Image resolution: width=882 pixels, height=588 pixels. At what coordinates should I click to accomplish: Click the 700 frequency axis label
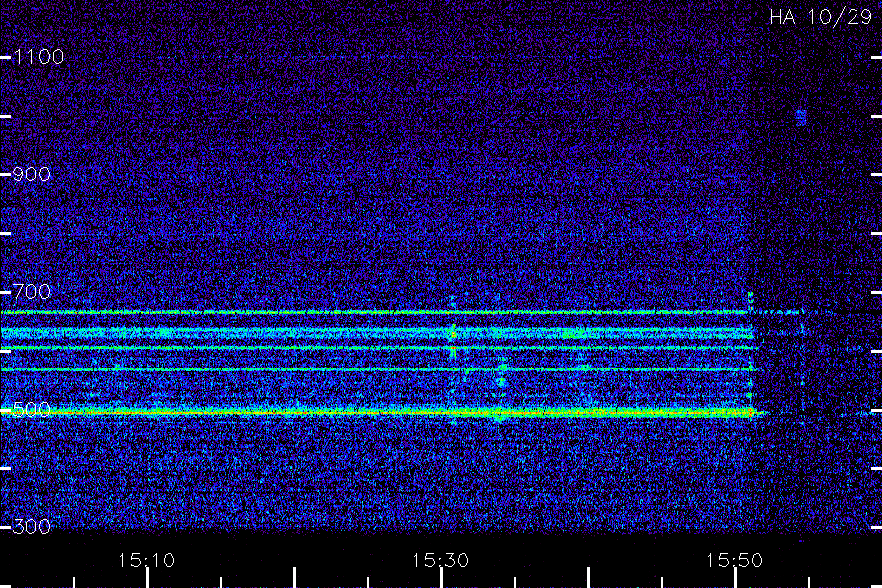(31, 292)
